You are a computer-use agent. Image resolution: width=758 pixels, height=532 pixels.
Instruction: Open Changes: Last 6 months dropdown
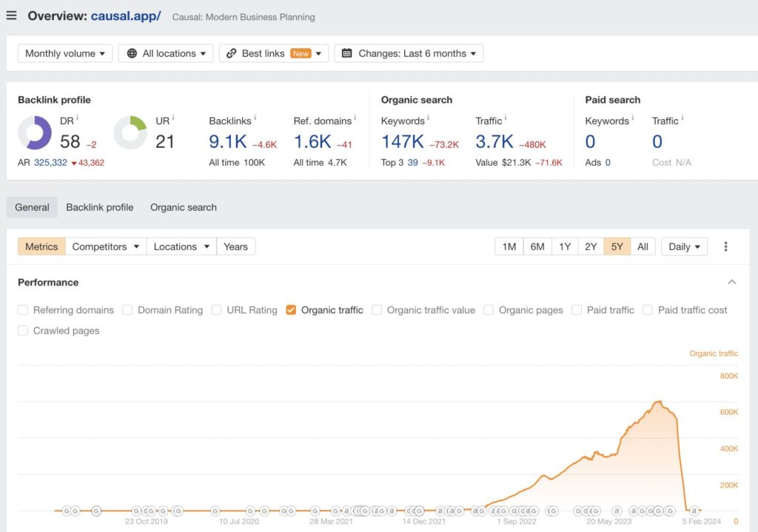(409, 53)
